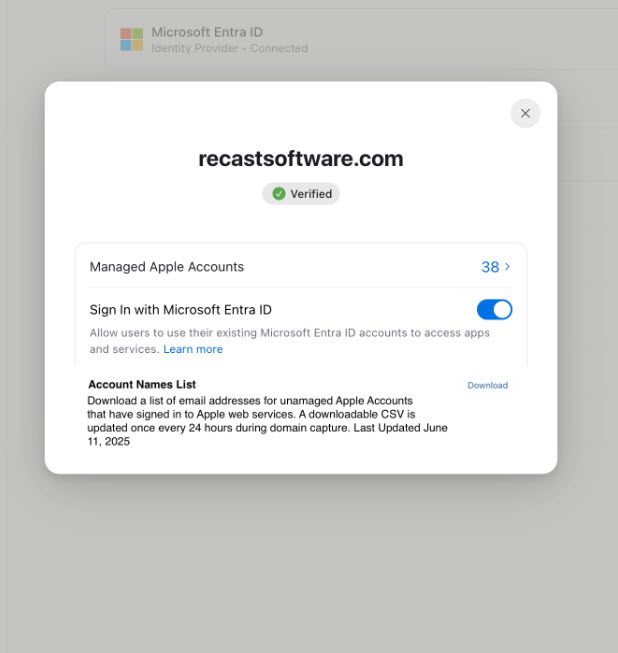Click the recastsoftware.com domain heading
The width and height of the screenshot is (618, 653).
click(x=301, y=159)
